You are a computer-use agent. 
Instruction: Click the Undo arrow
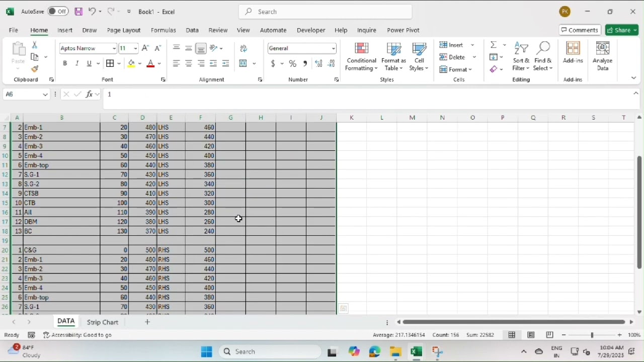point(92,11)
